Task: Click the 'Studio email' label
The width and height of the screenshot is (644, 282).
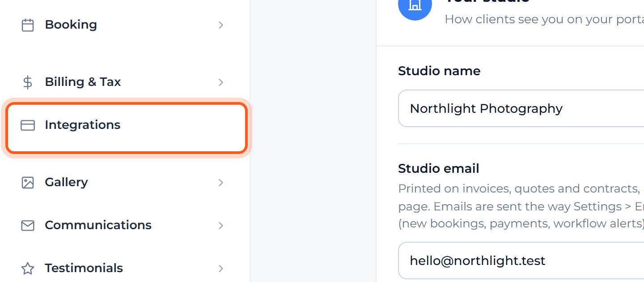Action: pyautogui.click(x=438, y=169)
